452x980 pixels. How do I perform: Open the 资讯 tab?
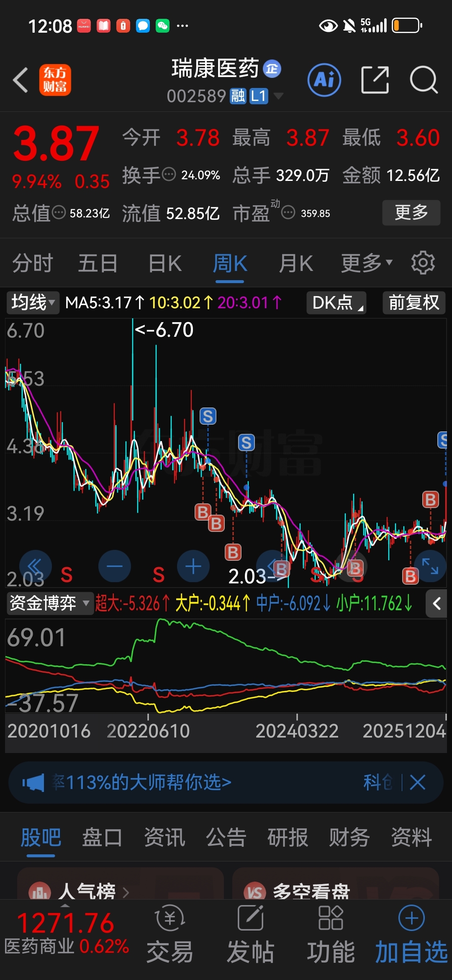pyautogui.click(x=164, y=838)
